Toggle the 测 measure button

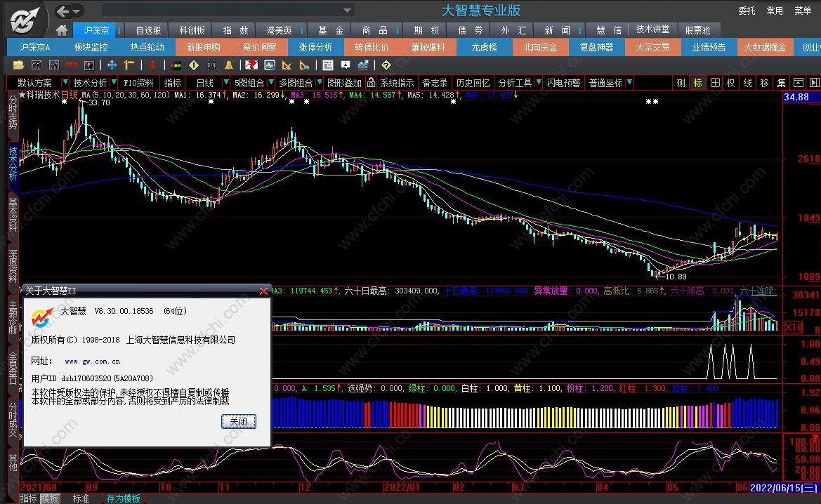coord(681,83)
